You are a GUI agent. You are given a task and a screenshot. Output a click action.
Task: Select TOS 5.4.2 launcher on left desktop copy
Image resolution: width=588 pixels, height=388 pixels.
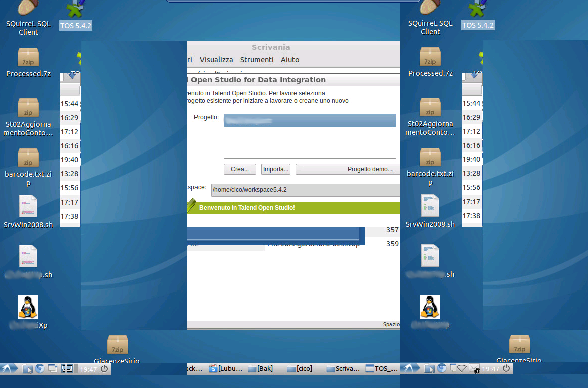click(76, 15)
